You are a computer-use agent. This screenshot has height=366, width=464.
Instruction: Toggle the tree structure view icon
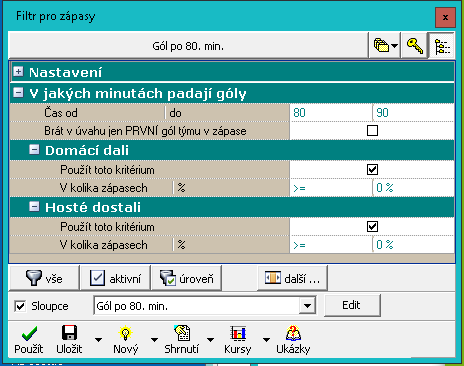click(x=442, y=45)
